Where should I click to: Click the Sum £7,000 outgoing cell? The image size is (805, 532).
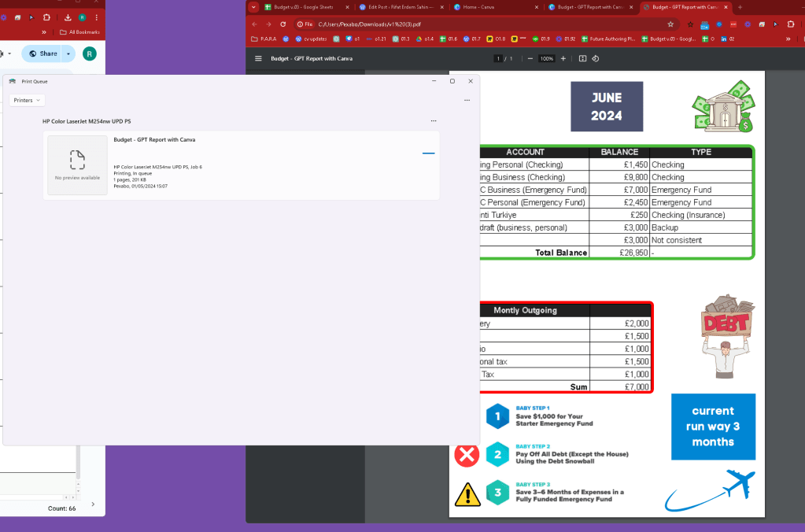[620, 386]
